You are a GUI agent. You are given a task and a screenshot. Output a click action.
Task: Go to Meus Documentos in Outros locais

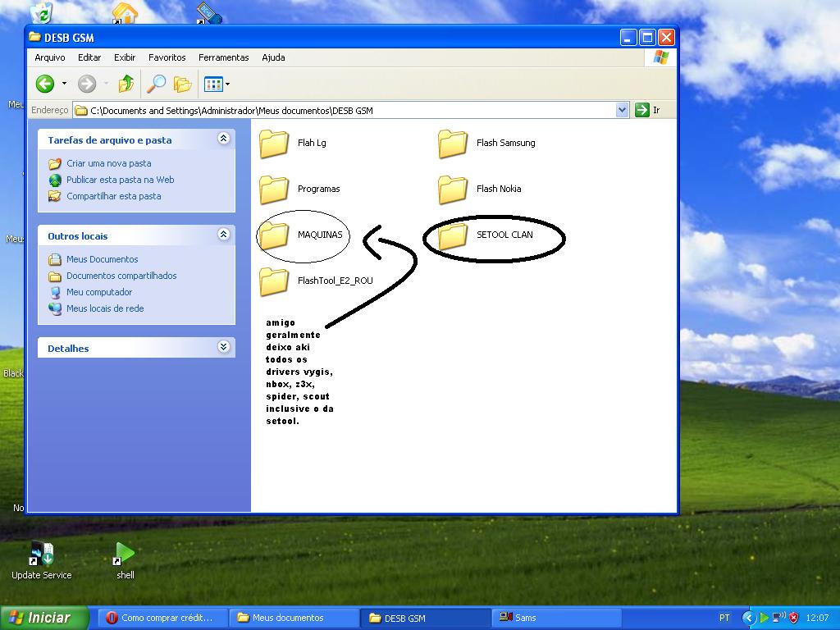click(x=103, y=259)
